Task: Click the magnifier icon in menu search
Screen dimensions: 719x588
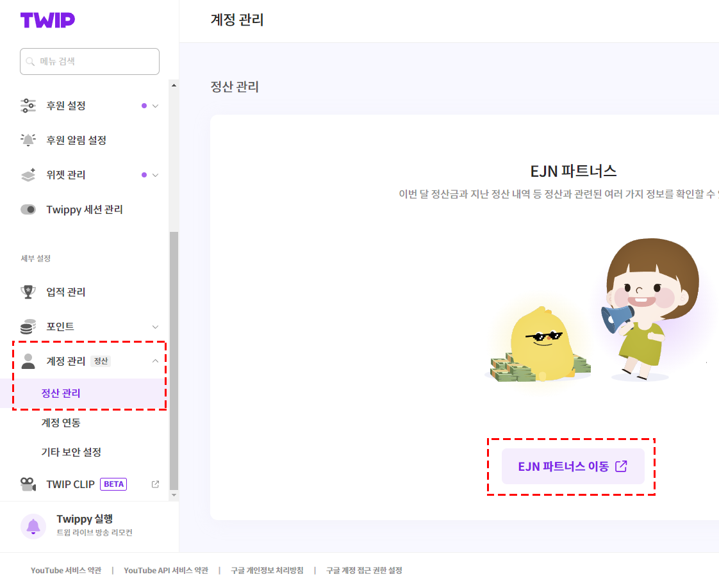Action: 30,61
